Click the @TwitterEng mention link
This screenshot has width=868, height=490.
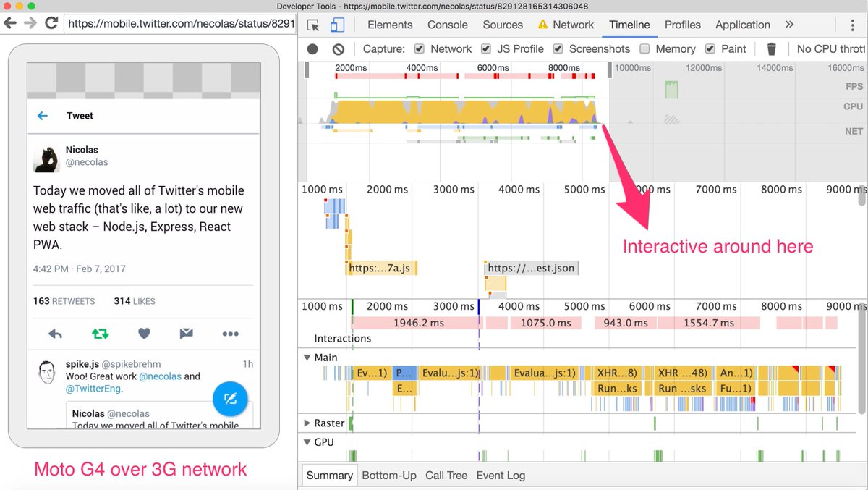point(93,389)
